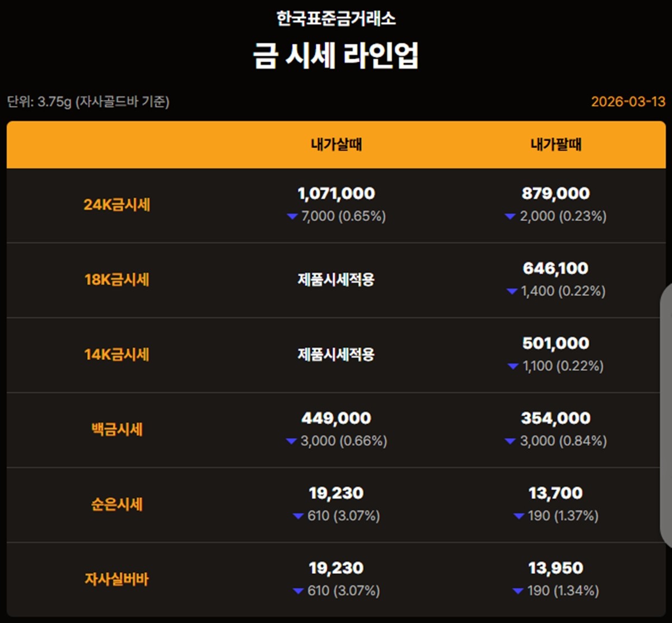The image size is (672, 623).
Task: Click the down arrow next to 1,100 (0.22%)
Action: [512, 366]
